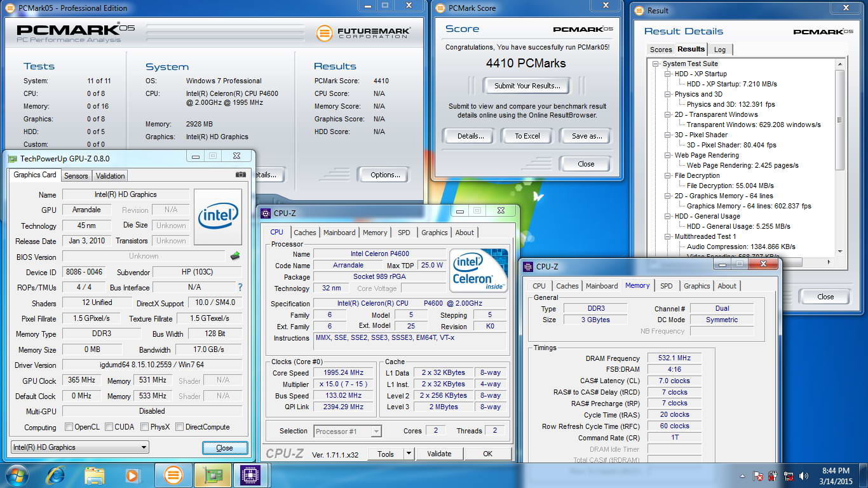Open the Intel(R) HD Graphics GPU dropdown
The width and height of the screenshot is (868, 488).
pos(79,447)
